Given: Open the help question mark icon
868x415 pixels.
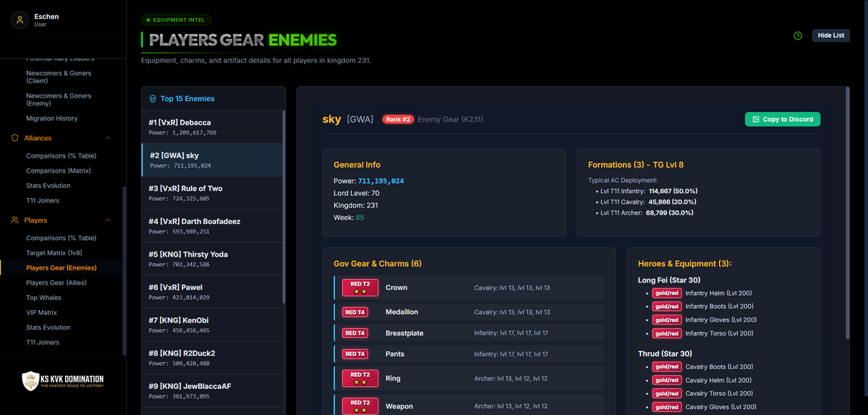Looking at the screenshot, I should click(x=798, y=35).
